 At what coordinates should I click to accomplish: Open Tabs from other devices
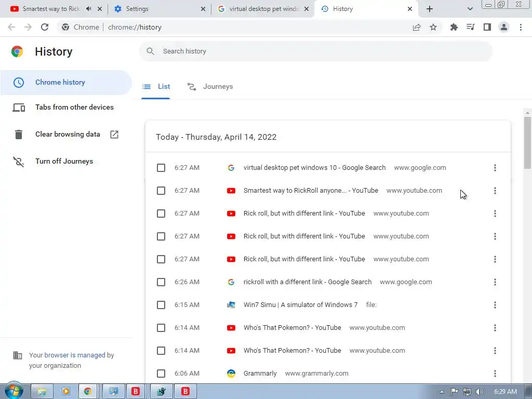click(74, 107)
